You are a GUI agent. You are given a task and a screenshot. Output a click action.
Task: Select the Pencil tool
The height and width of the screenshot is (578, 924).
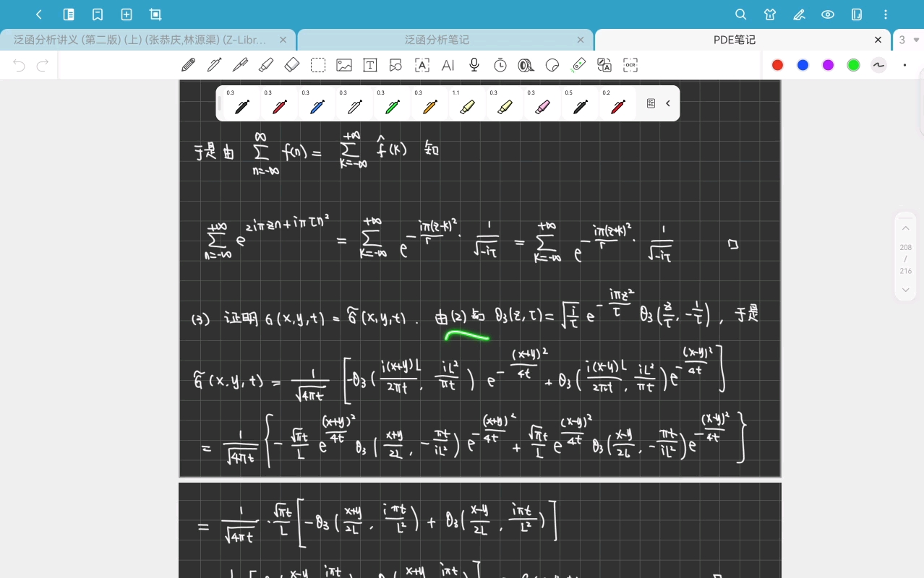[x=189, y=65]
